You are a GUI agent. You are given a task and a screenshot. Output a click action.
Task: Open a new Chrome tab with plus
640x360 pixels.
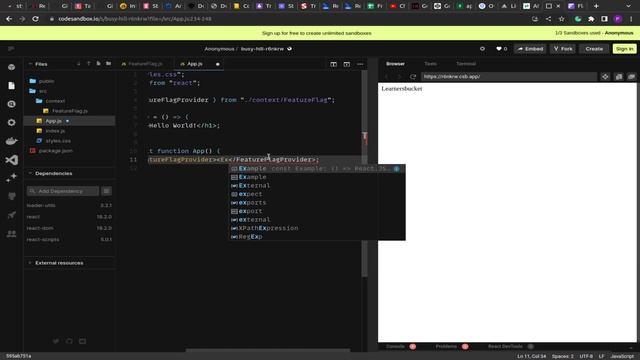pyautogui.click(x=596, y=6)
